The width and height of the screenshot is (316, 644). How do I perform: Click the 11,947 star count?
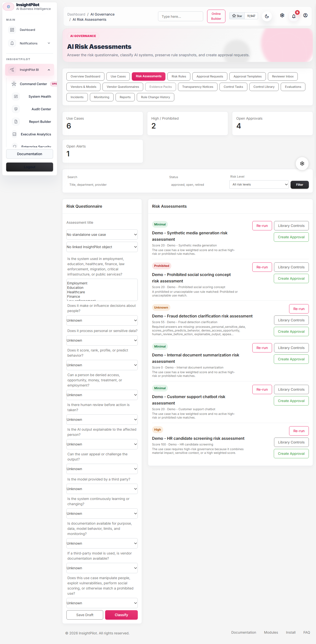point(251,16)
